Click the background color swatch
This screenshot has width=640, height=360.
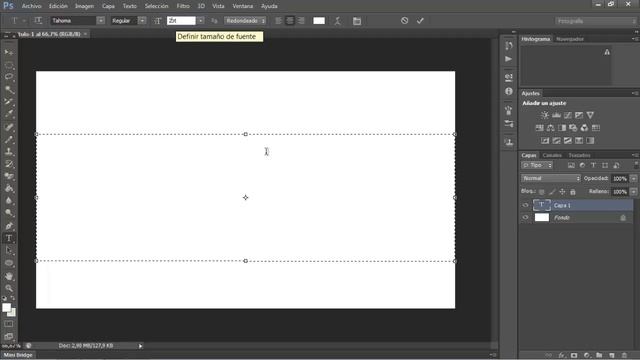click(12, 313)
